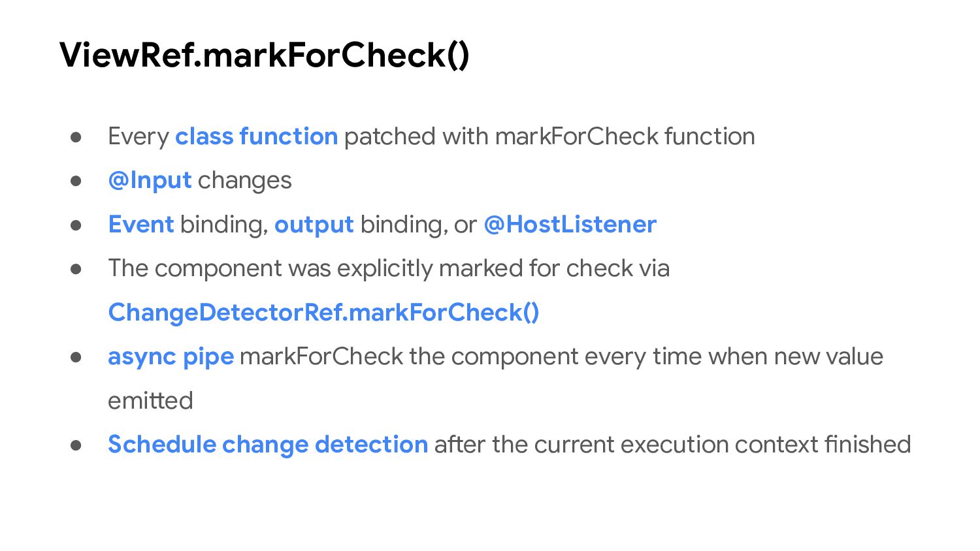Image resolution: width=980 pixels, height=551 pixels.
Task: Click the '@HostListener' highlighted text
Action: coord(570,225)
